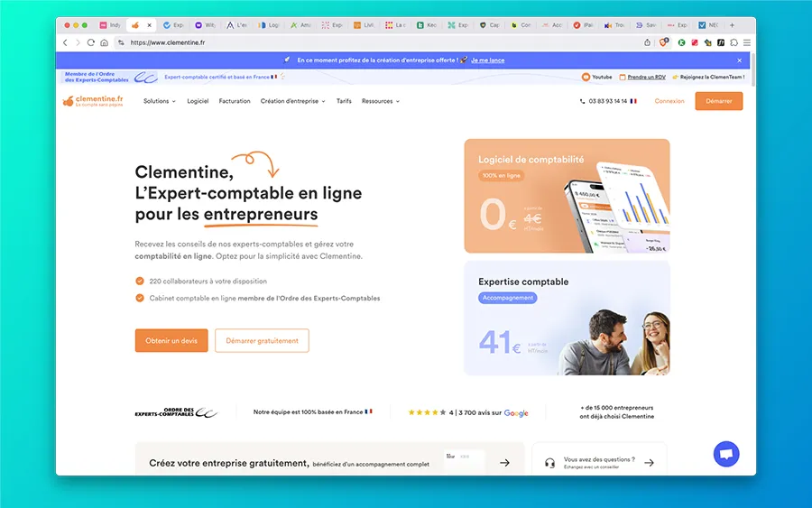
Task: Click the red extension icon
Action: [x=695, y=42]
